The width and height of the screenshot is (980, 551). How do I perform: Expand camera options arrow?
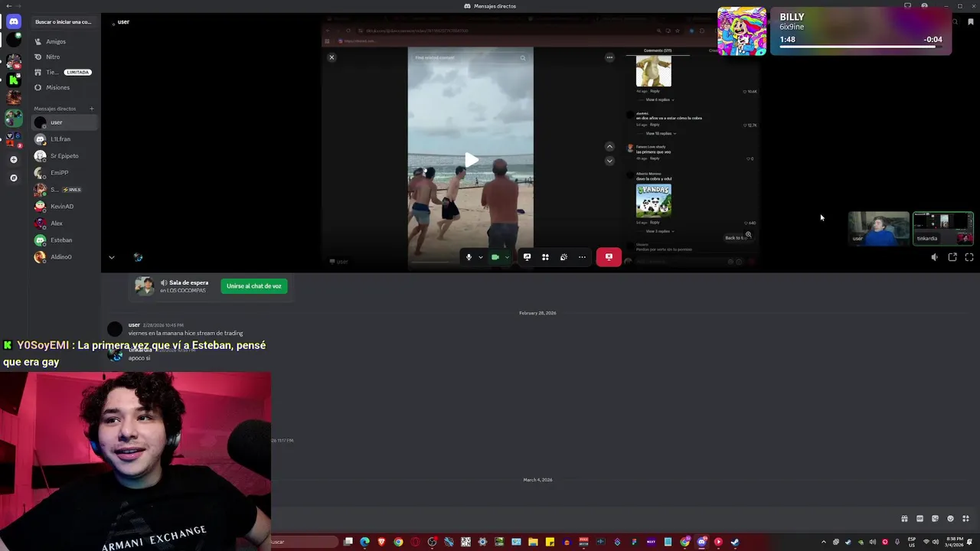(x=507, y=257)
